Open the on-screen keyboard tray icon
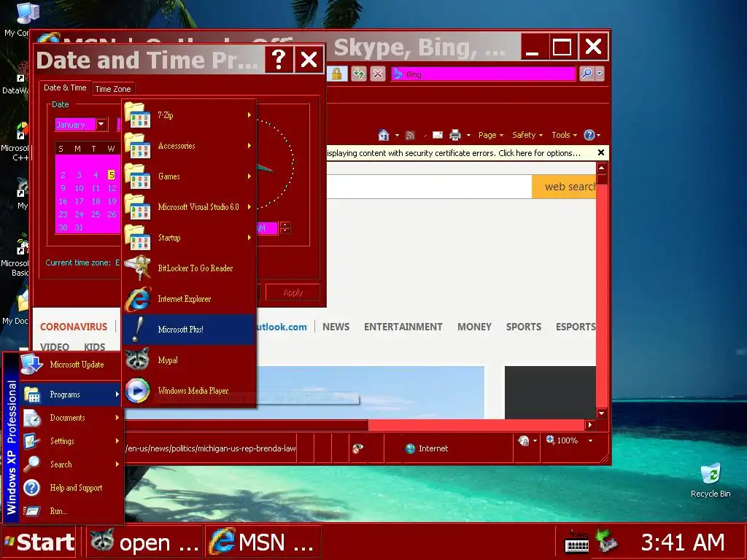Viewport: 747px width, 560px height. tap(576, 542)
